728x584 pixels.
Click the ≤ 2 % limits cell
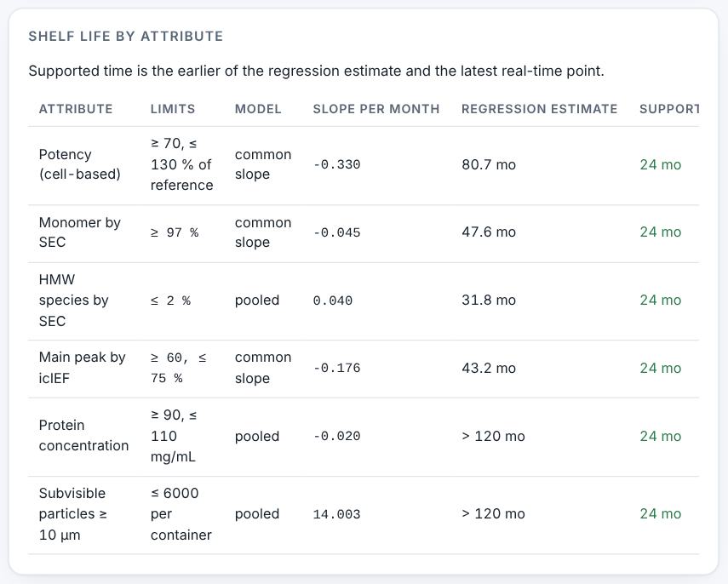(170, 301)
